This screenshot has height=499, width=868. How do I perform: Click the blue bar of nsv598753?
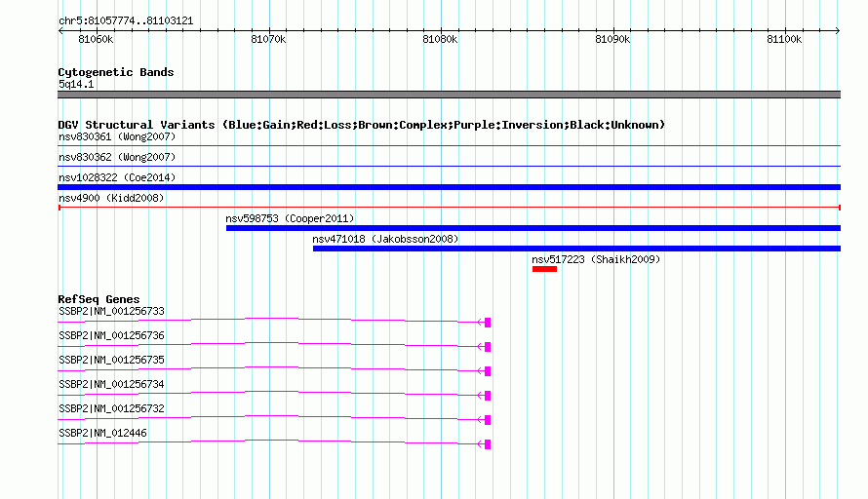(x=533, y=228)
